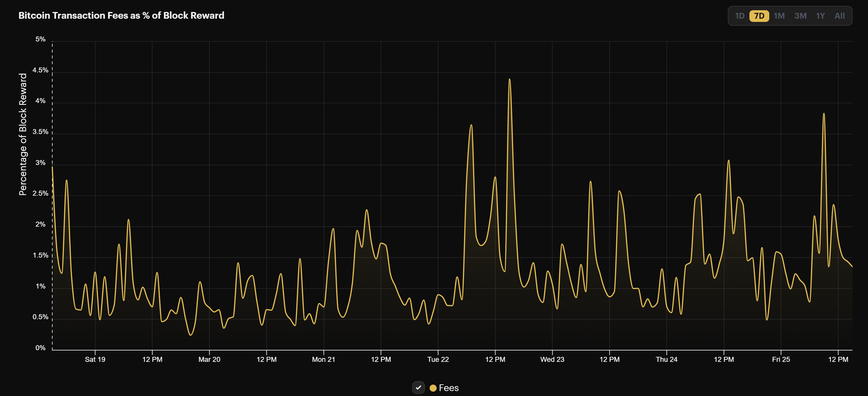Screen dimensions: 868x396
Task: View the 1Y historical chart
Action: click(x=821, y=15)
